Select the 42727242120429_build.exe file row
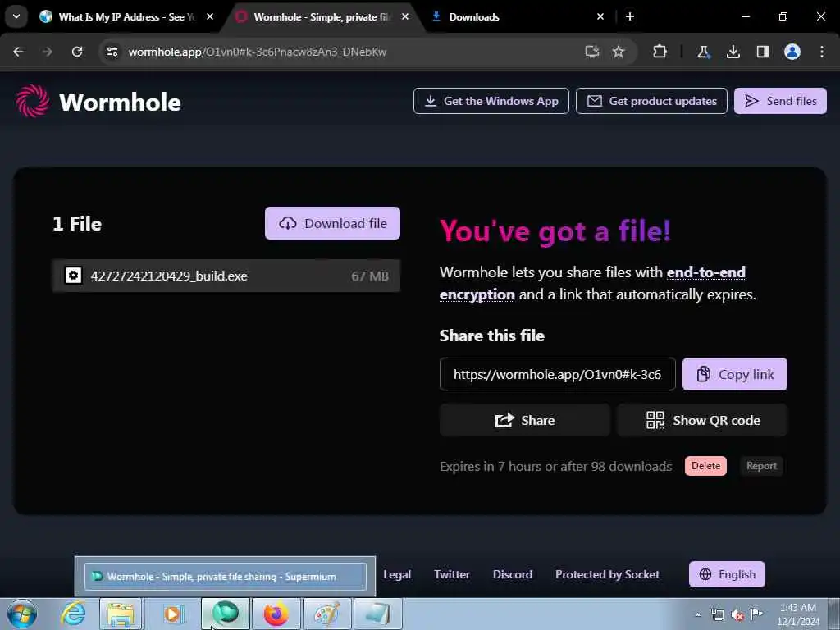This screenshot has height=630, width=840. (x=226, y=276)
